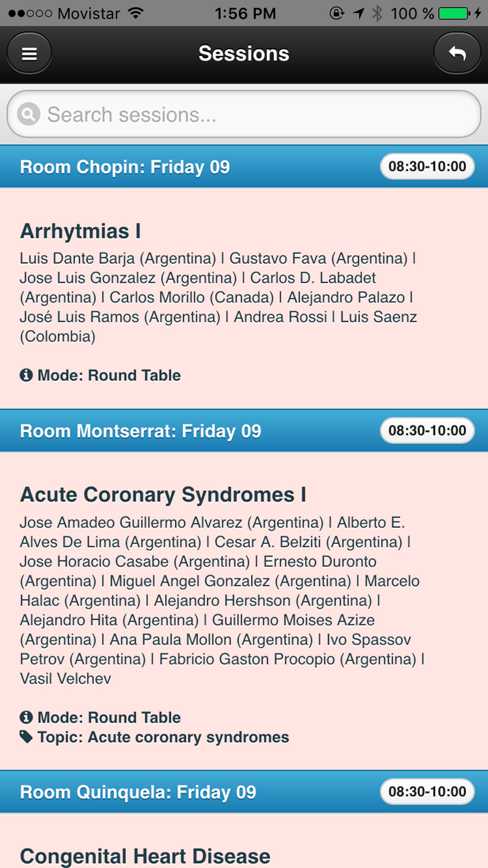Screen dimensions: 488x868
Task: Tap the Bluetooth status icon
Action: 377,13
